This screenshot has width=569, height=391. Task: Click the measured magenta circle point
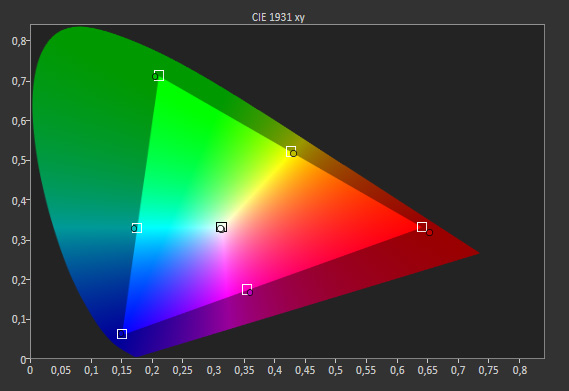tap(250, 293)
